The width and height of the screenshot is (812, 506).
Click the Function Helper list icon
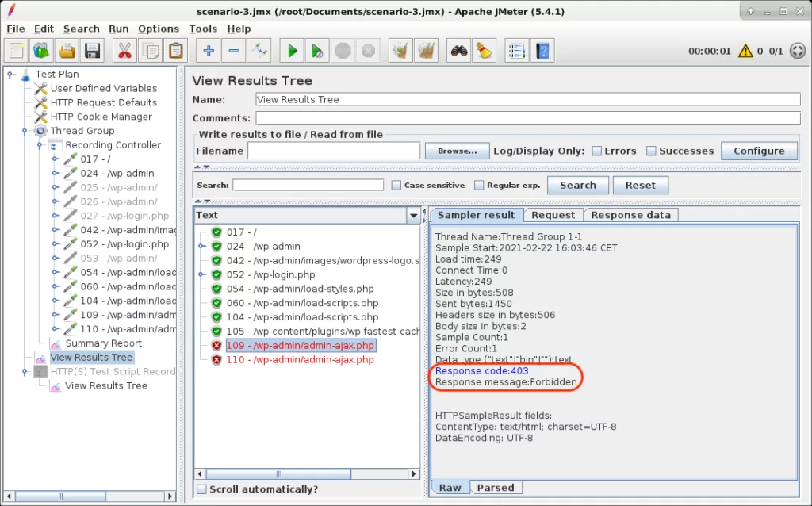517,52
